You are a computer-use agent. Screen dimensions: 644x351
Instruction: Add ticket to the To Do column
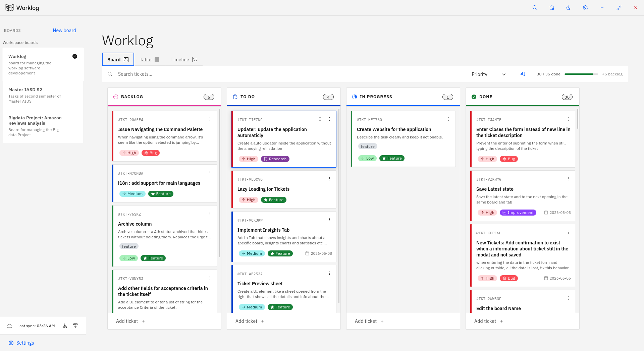click(250, 321)
